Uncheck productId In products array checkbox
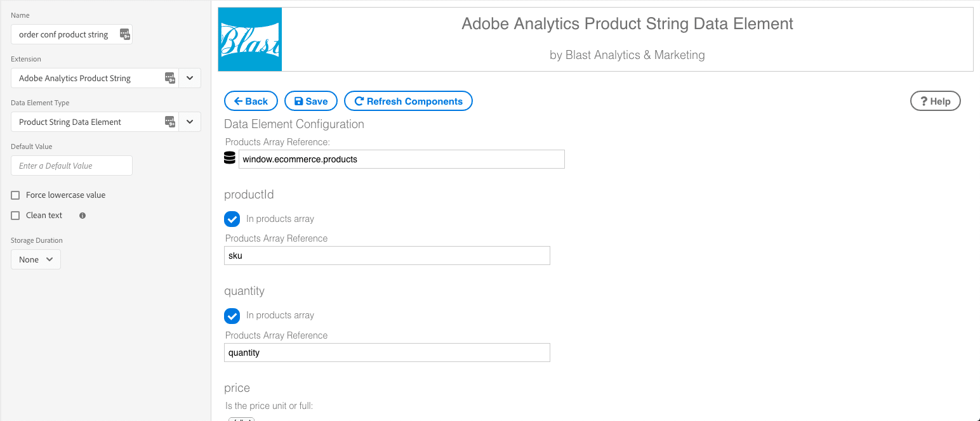Viewport: 980px width, 421px height. click(x=232, y=219)
